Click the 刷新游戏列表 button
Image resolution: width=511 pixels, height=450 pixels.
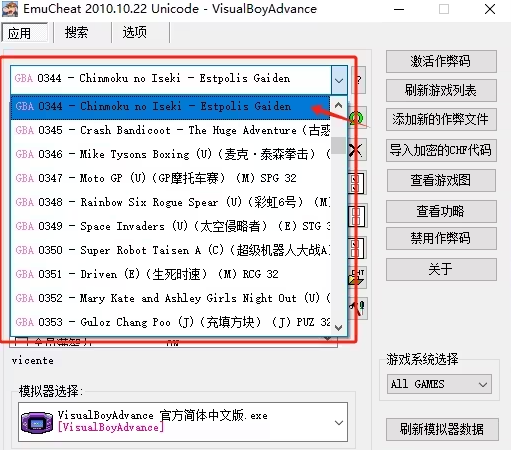pyautogui.click(x=441, y=90)
